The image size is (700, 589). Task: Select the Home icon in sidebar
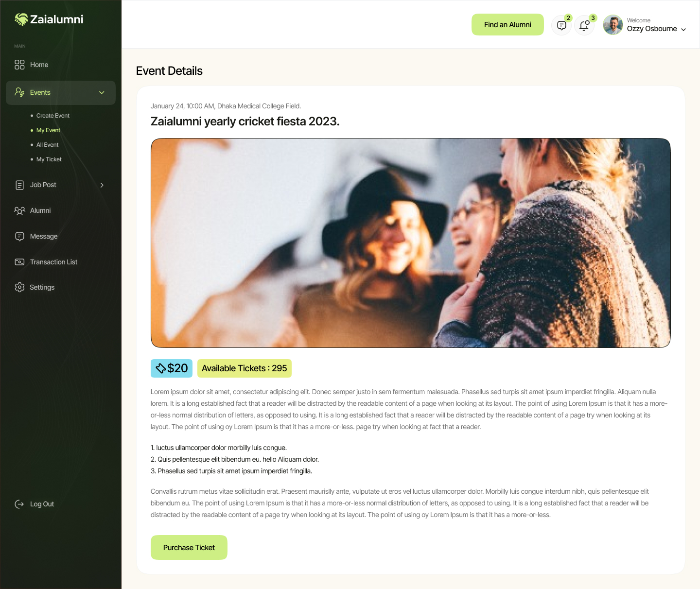point(19,64)
